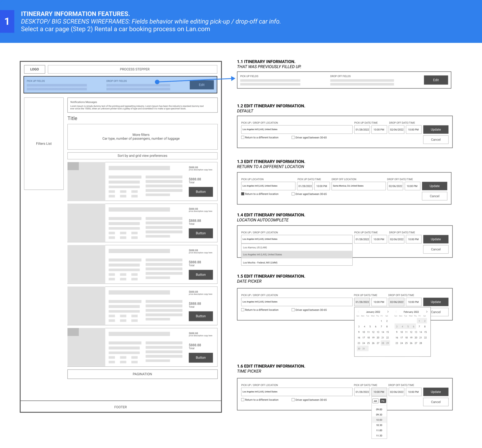Go to next month beside January 2022

(388, 312)
